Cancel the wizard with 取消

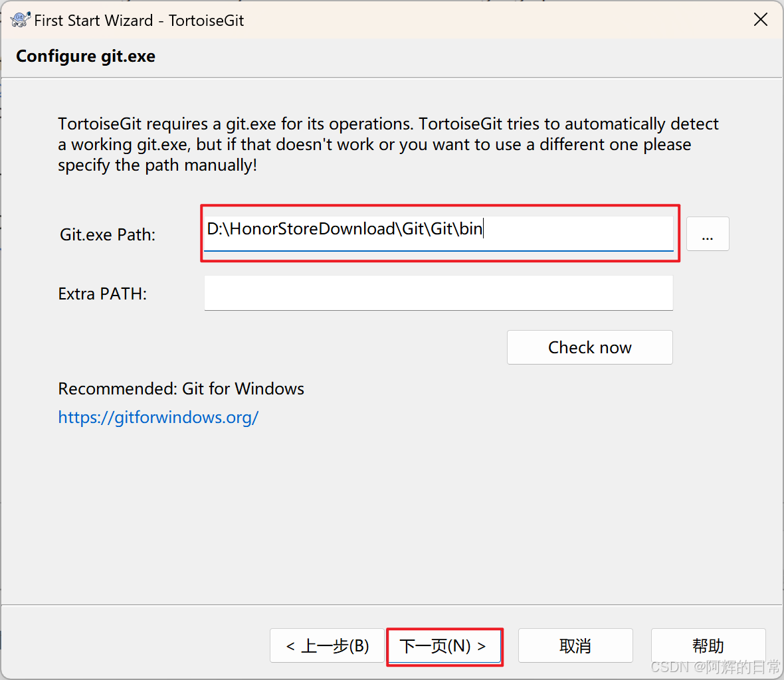click(575, 645)
